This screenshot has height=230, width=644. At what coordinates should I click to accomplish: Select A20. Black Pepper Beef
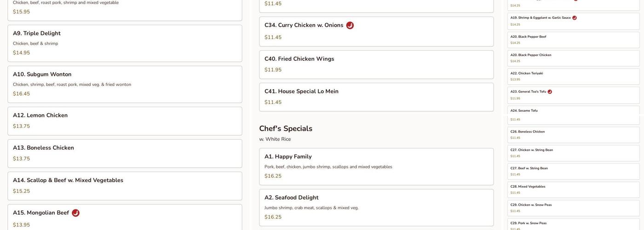tap(573, 40)
